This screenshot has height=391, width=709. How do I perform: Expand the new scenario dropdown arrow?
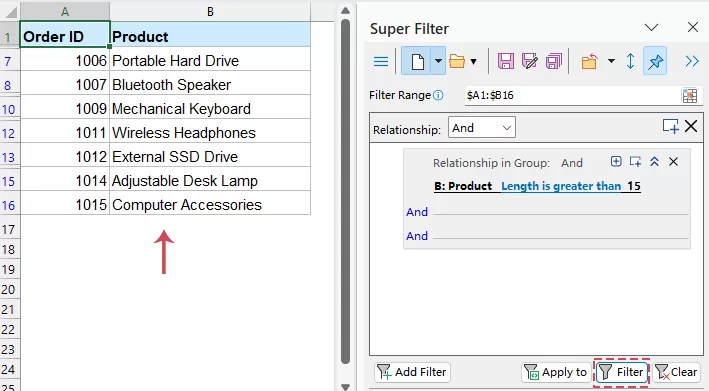(x=438, y=61)
